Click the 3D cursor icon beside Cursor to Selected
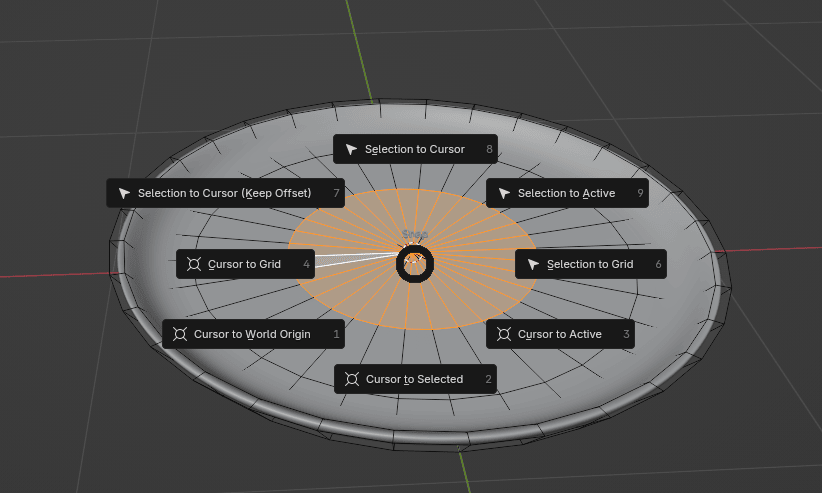Image resolution: width=822 pixels, height=493 pixels. [352, 379]
